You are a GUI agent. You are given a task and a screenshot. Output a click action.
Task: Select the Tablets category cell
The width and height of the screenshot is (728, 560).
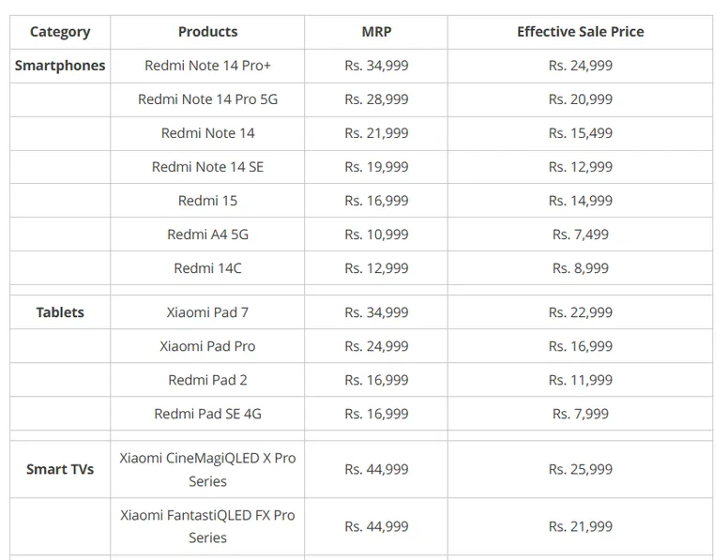(60, 312)
